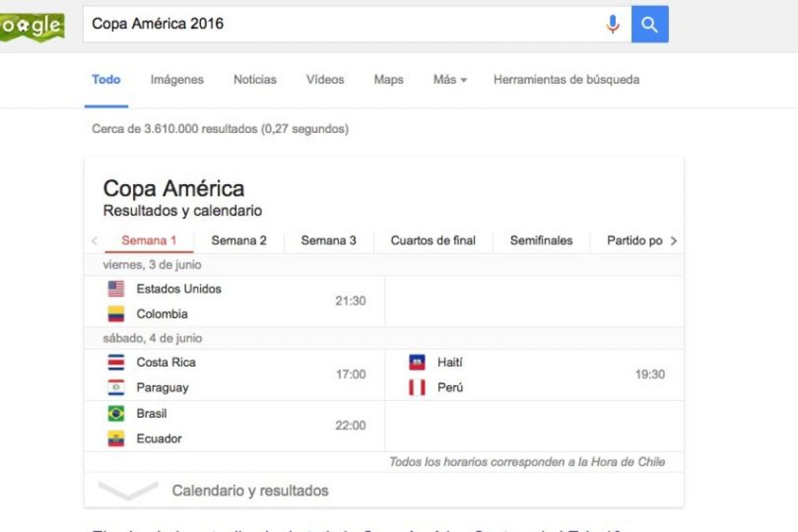The width and height of the screenshot is (798, 532).
Task: Open the Más dropdown menu
Action: point(450,80)
